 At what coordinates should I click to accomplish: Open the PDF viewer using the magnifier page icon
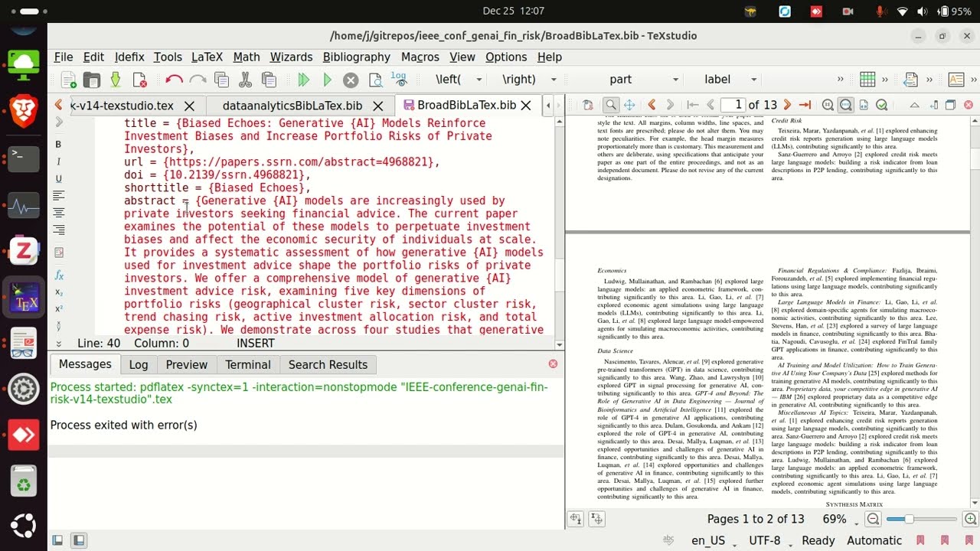point(375,80)
